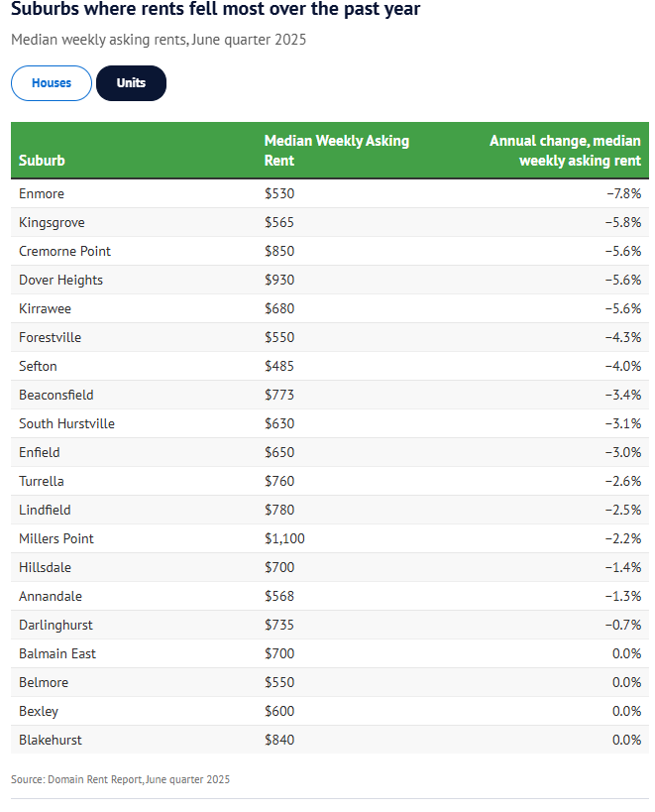
Task: Click the Domain Rent Report source text
Action: [x=120, y=780]
